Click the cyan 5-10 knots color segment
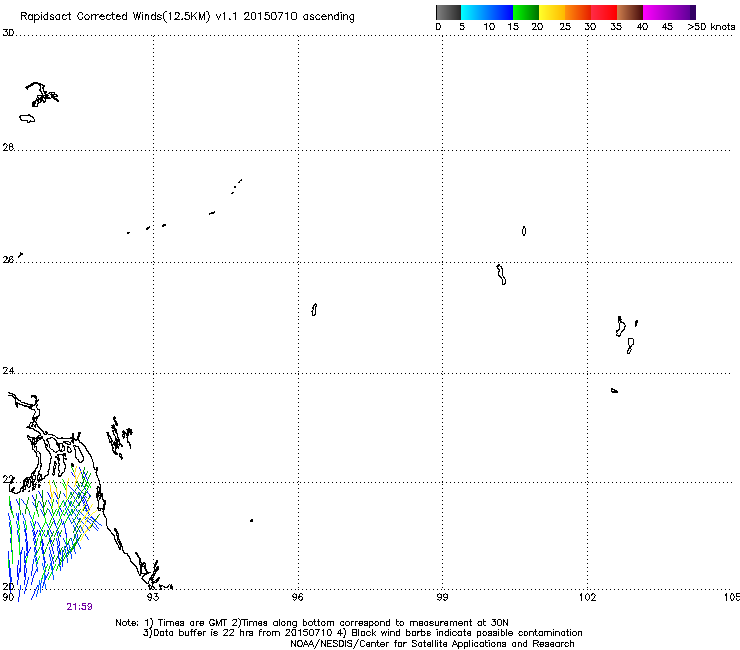740x650 pixels. (x=474, y=12)
